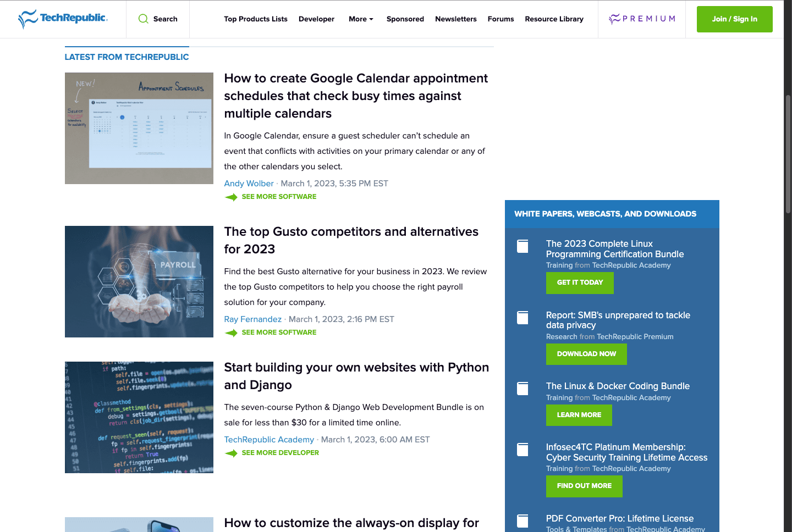Screen dimensions: 792x532
Task: Open PDF Converter Pro: Lifetime License link
Action: (620, 519)
